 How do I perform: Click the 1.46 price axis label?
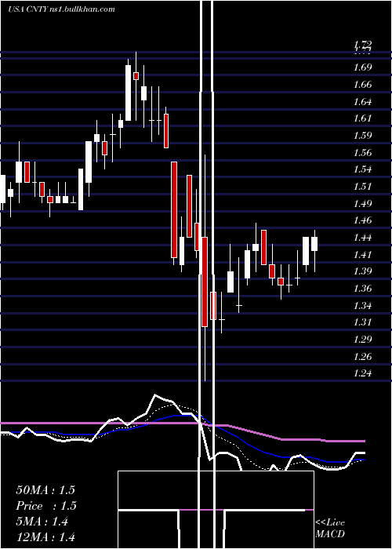coord(362,220)
